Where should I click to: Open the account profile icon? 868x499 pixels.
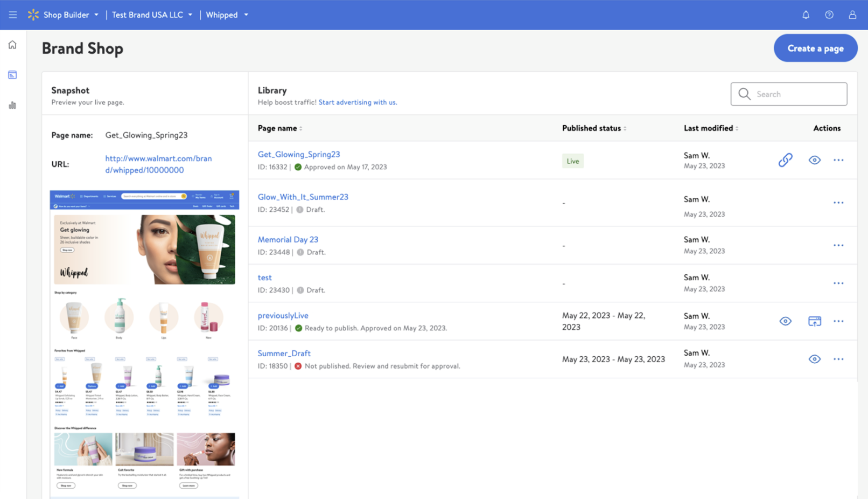point(852,15)
